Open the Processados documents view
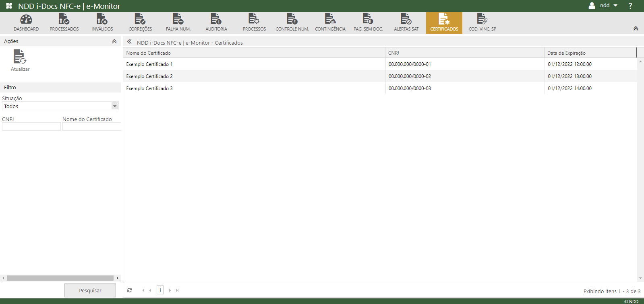 pyautogui.click(x=64, y=23)
